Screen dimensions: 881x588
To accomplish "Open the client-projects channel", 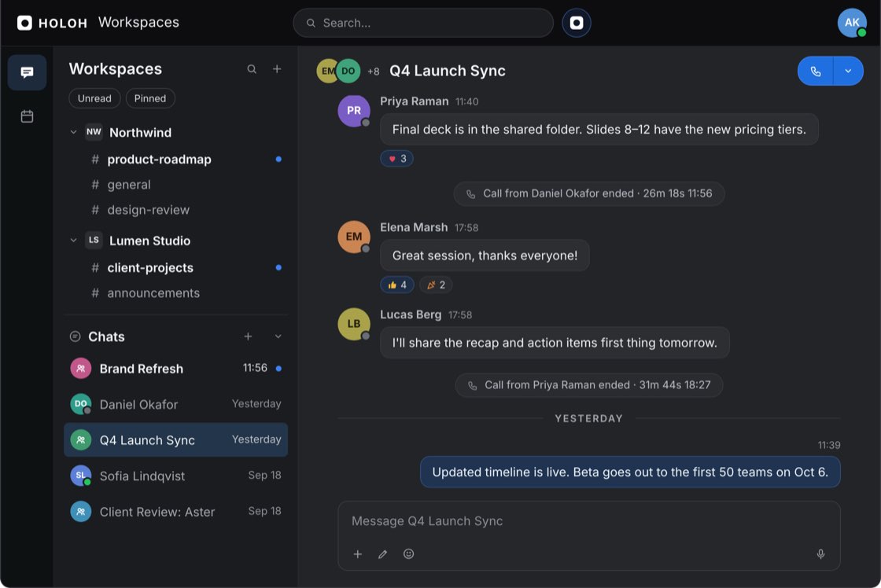I will click(x=176, y=268).
